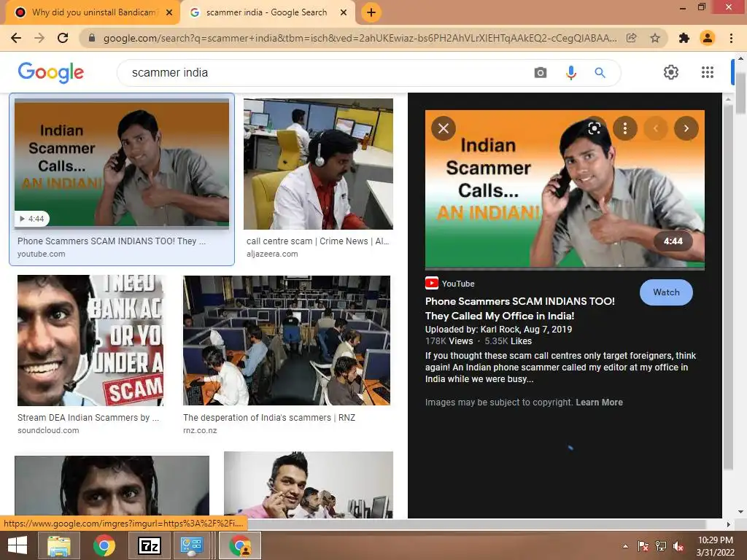Bookmark this page with the star

click(x=655, y=38)
